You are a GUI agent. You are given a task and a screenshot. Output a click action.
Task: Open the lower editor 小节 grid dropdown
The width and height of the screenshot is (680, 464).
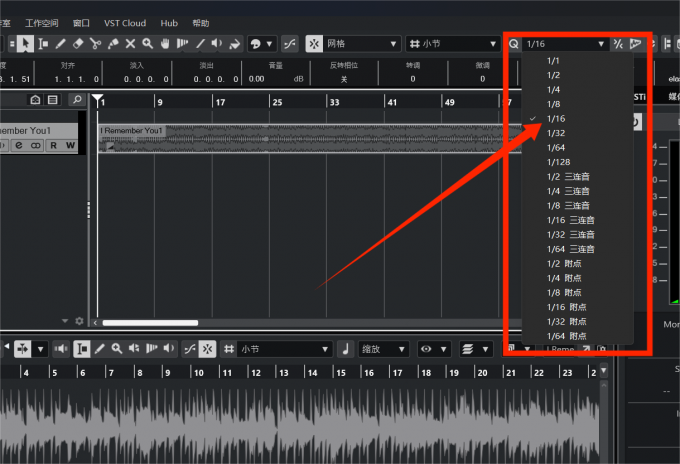284,349
